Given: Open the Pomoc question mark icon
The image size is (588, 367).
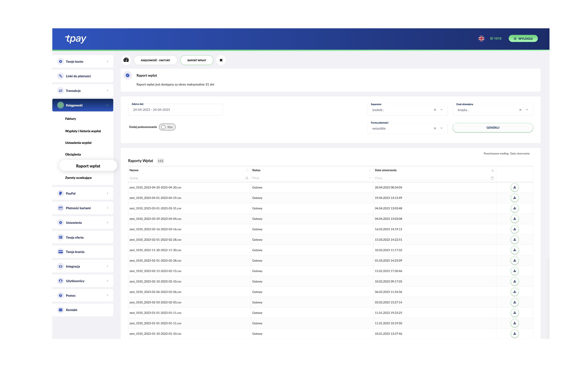Looking at the screenshot, I should (60, 295).
